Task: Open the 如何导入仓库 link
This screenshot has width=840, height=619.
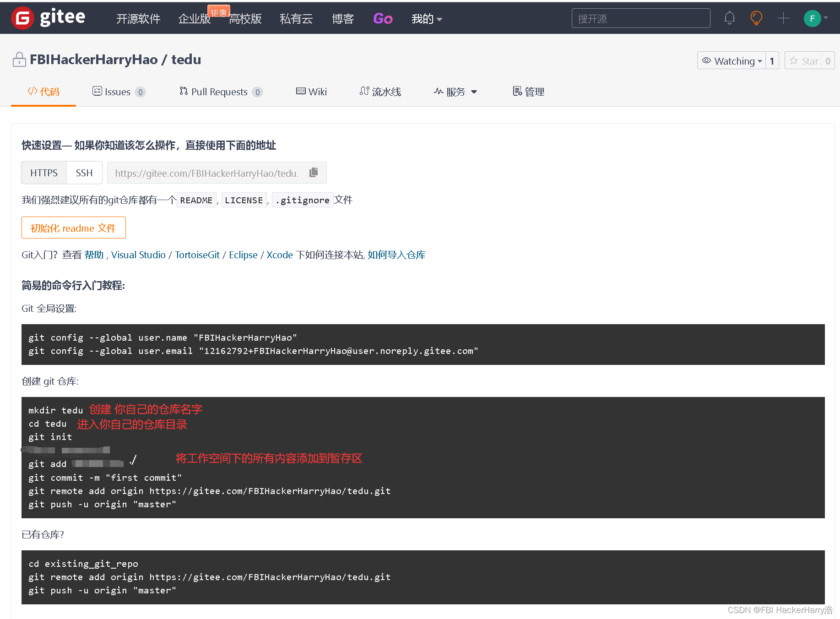Action: pyautogui.click(x=396, y=255)
